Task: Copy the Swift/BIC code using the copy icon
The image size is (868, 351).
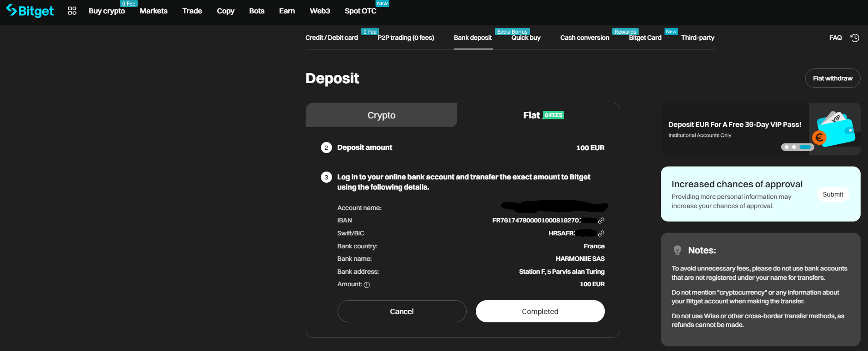Action: click(601, 234)
